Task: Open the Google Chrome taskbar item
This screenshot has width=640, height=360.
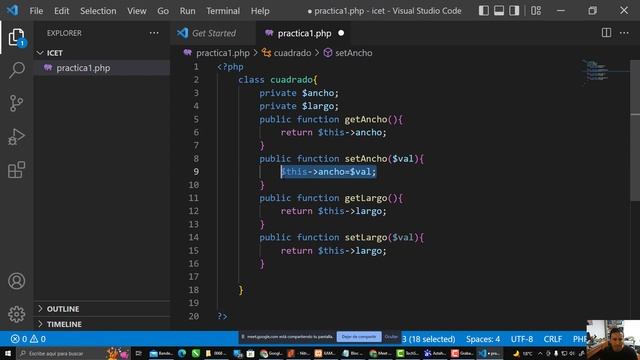Action: [x=271, y=353]
